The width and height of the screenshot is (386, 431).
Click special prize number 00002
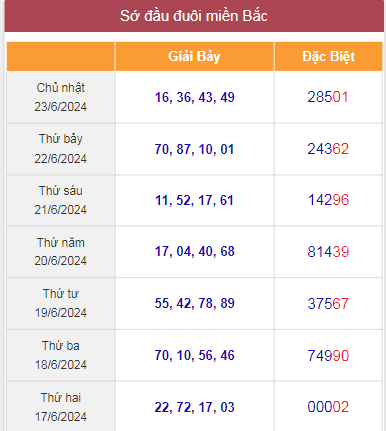[328, 407]
